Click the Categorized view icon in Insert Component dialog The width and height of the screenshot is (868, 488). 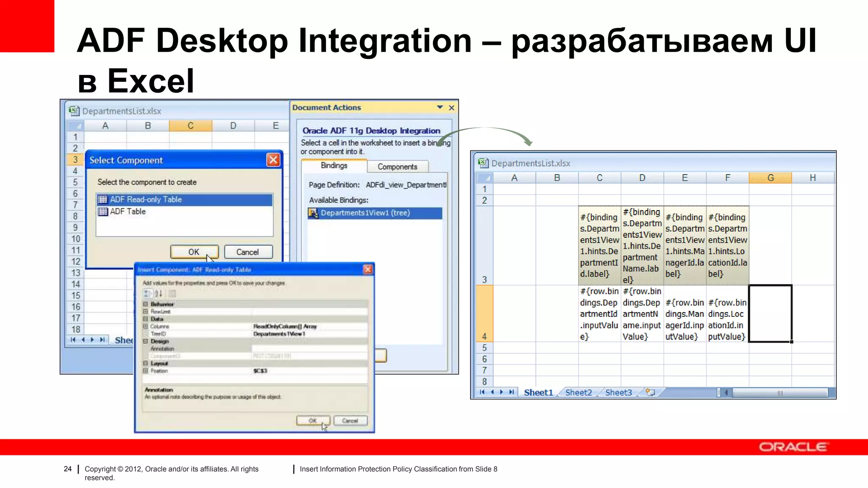147,293
